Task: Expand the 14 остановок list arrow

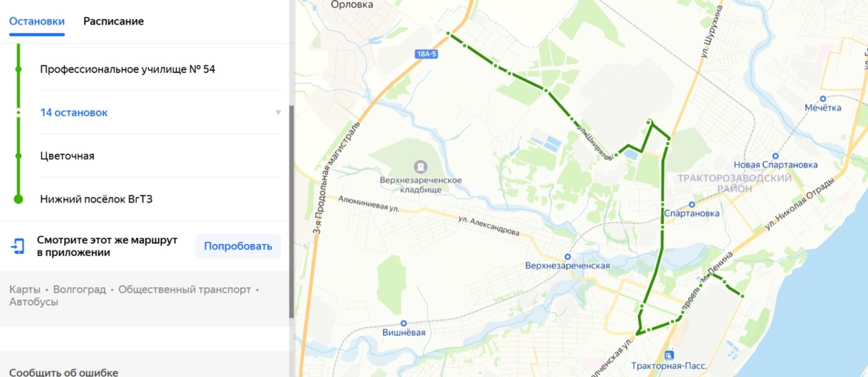Action: click(278, 113)
